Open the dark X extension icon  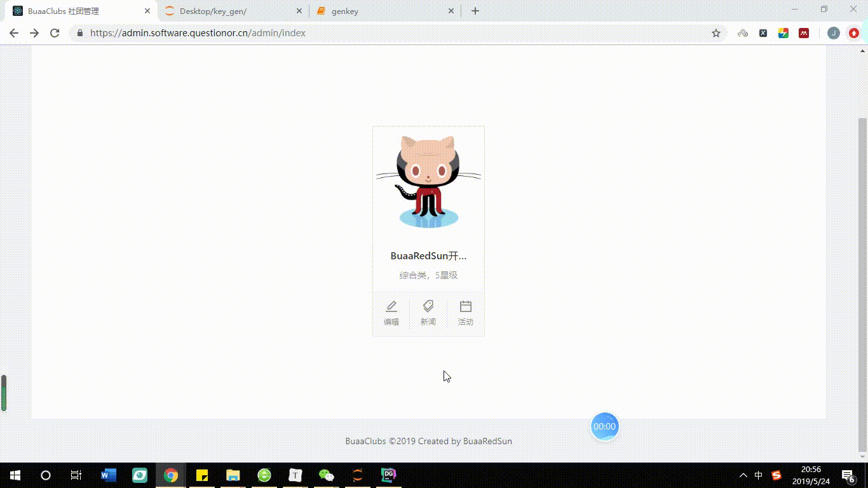(x=763, y=33)
